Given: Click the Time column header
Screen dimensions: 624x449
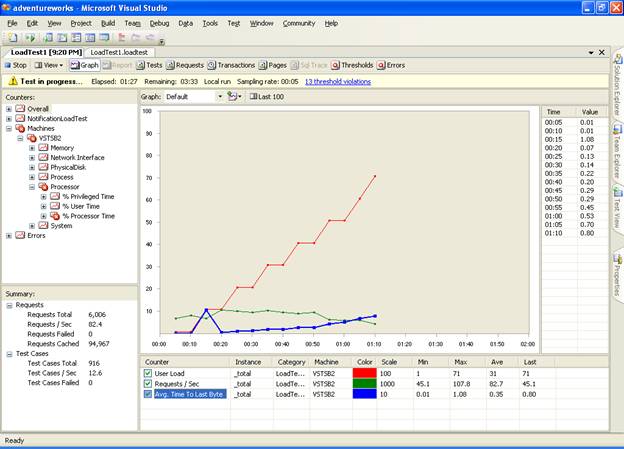Looking at the screenshot, I should [x=560, y=112].
